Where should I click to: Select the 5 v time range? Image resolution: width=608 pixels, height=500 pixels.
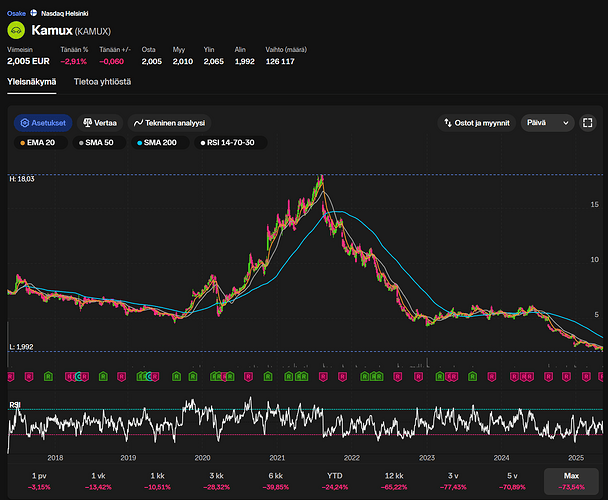[x=512, y=481]
